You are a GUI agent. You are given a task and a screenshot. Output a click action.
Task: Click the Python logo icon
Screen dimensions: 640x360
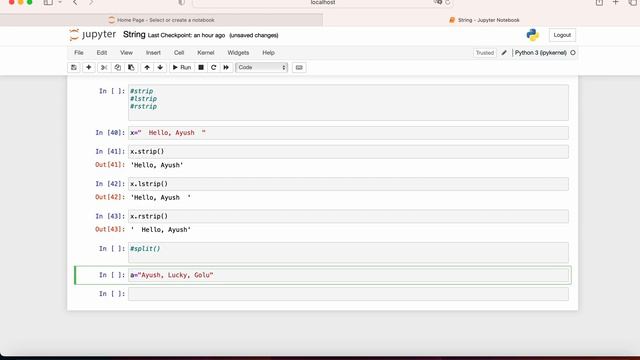(x=532, y=35)
